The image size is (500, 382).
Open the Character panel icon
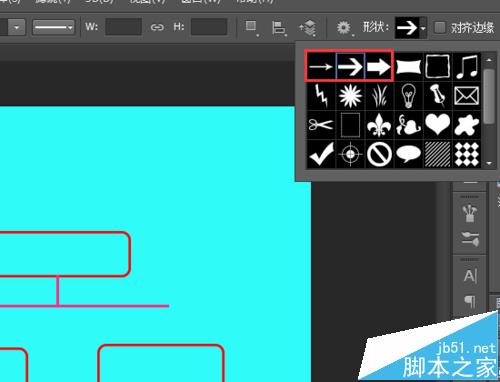(x=470, y=276)
